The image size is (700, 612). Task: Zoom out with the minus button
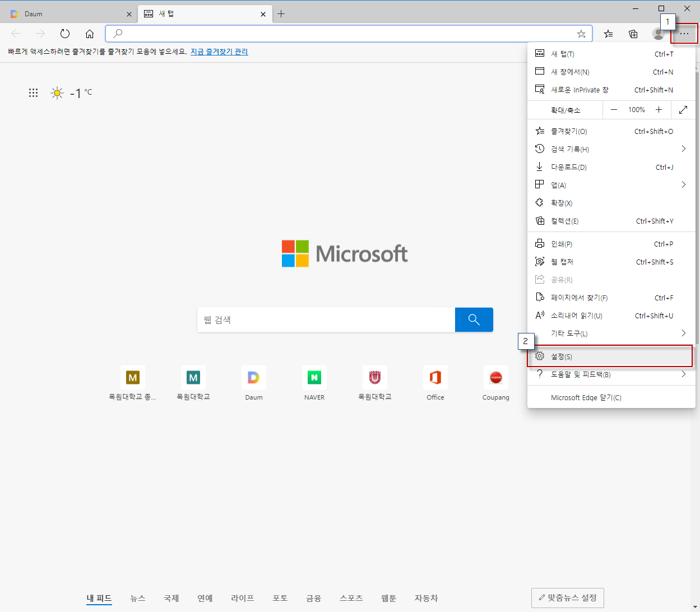(614, 110)
